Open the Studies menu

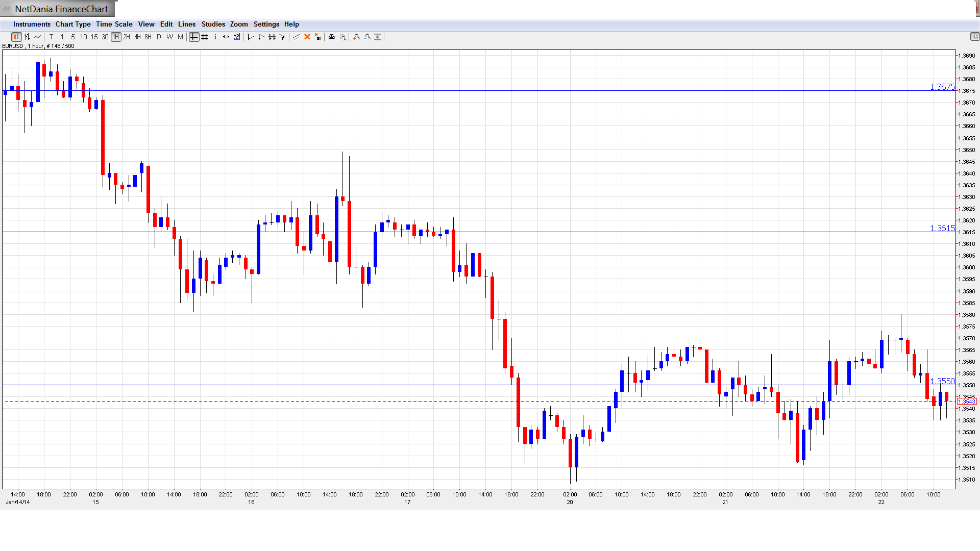pyautogui.click(x=213, y=24)
